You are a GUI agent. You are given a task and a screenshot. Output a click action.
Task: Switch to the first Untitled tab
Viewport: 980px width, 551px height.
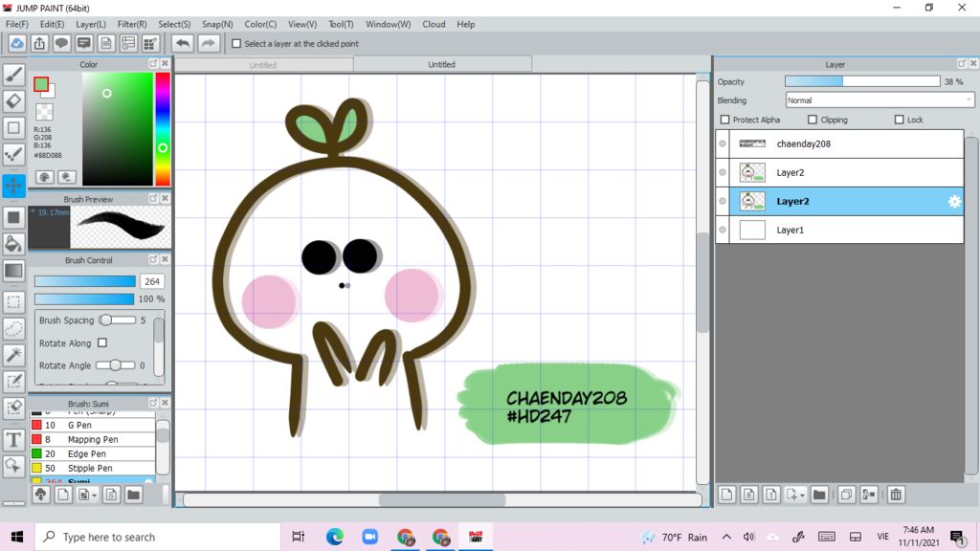tap(263, 65)
